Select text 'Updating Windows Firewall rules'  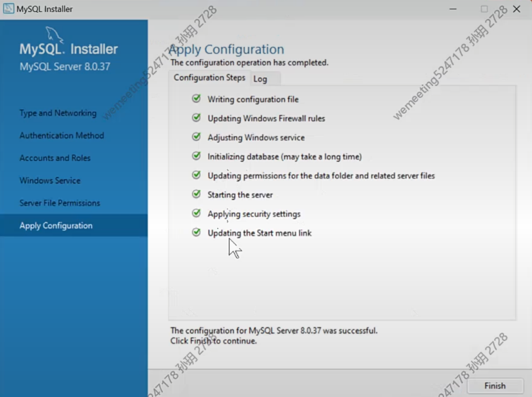(x=266, y=119)
